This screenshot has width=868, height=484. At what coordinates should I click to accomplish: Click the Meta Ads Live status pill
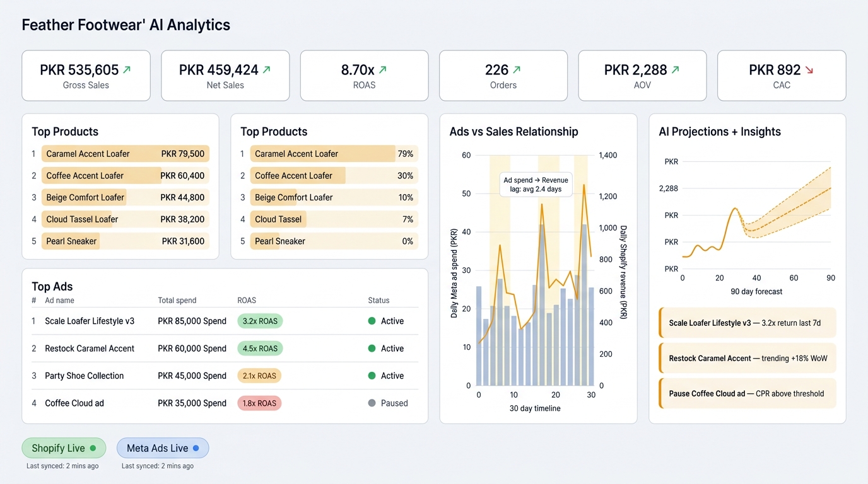pyautogui.click(x=163, y=448)
